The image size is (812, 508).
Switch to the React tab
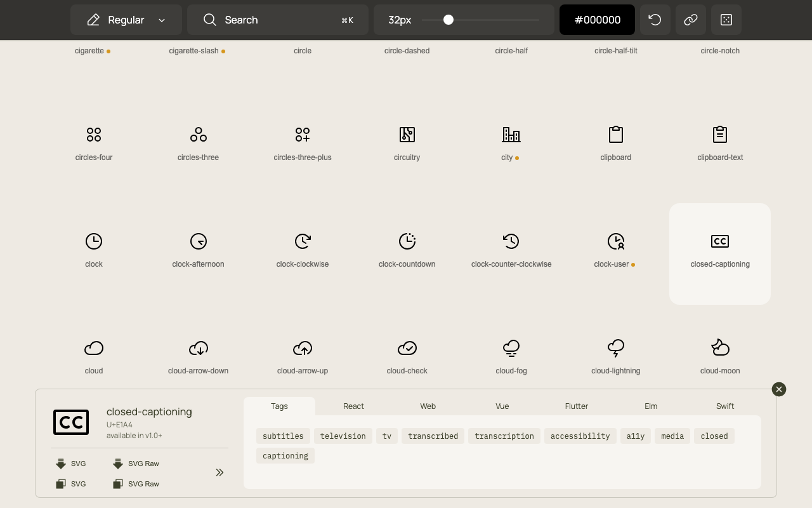pyautogui.click(x=354, y=406)
